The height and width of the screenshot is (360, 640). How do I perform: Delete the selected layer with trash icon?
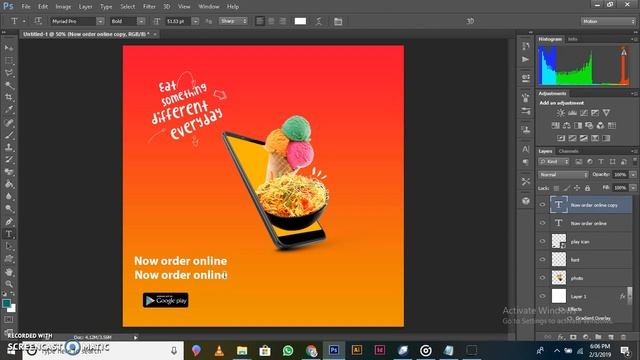[x=623, y=337]
